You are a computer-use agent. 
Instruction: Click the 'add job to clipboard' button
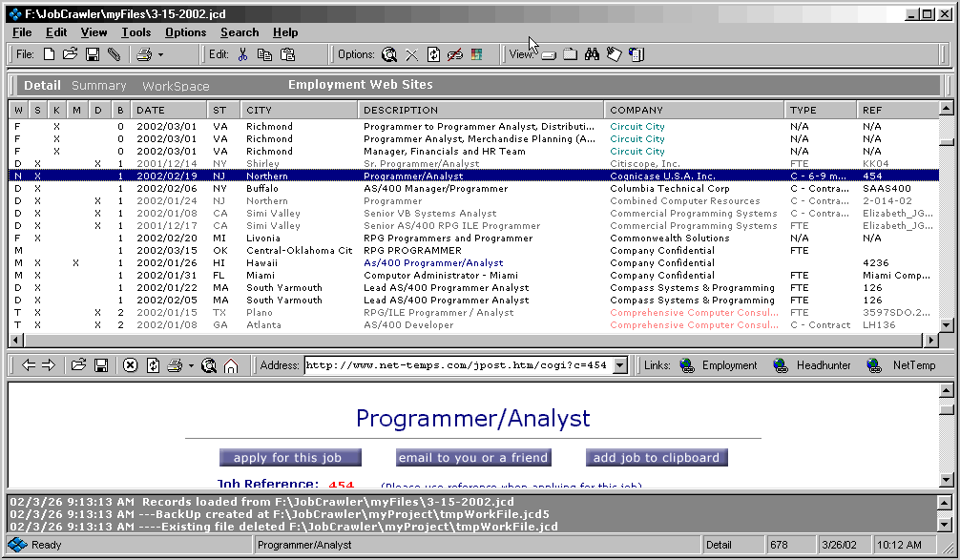pyautogui.click(x=657, y=458)
